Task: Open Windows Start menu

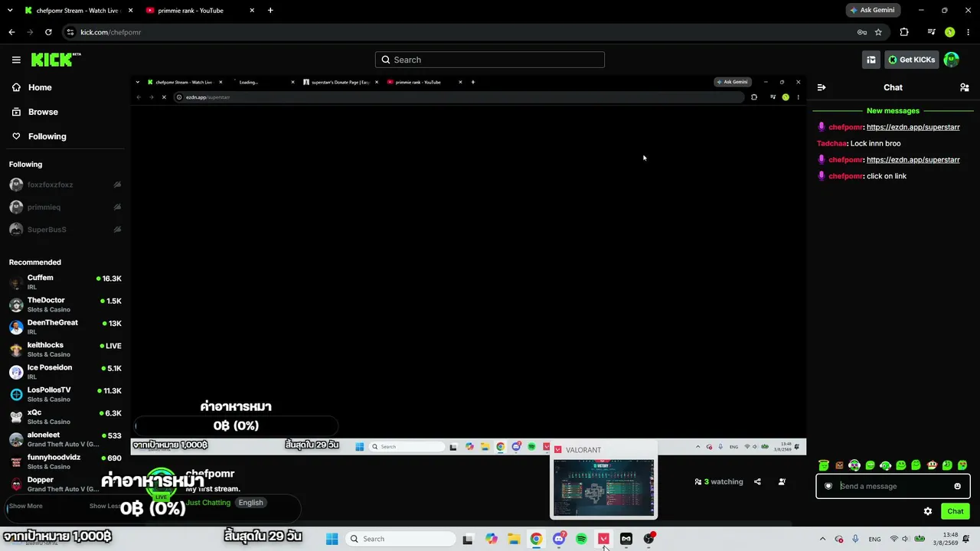Action: coord(332,539)
